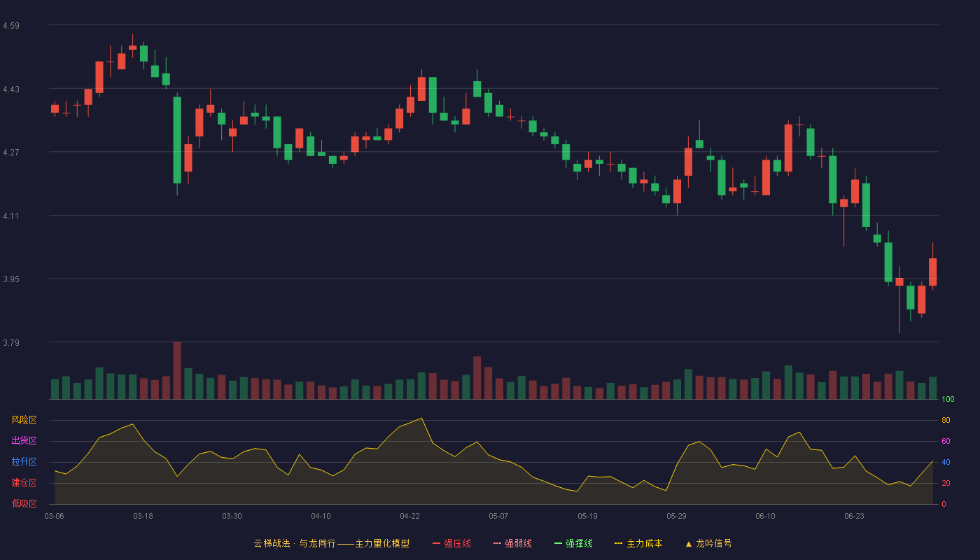
Task: Select the 低吸区 zone label
Action: [x=24, y=504]
